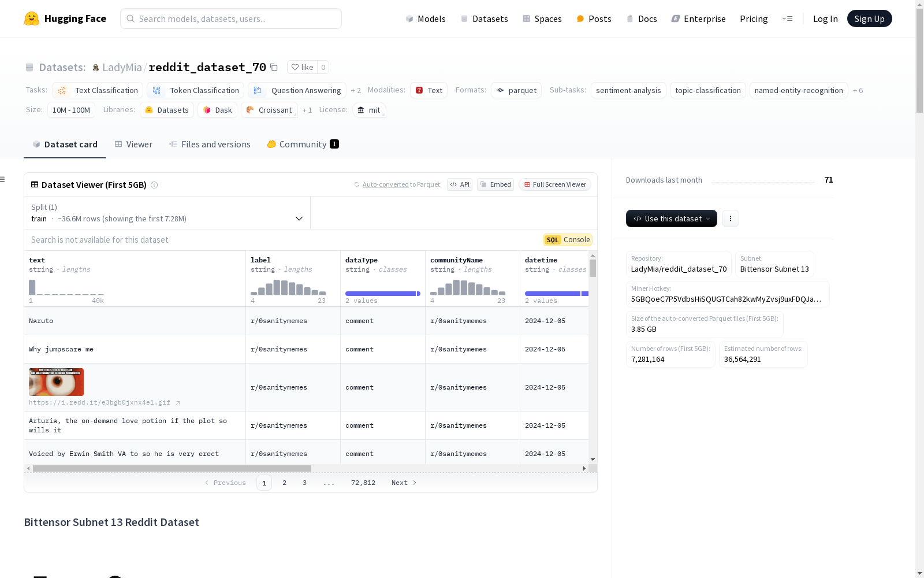This screenshot has height=578, width=924.
Task: Open the Pricing page
Action: (x=754, y=18)
